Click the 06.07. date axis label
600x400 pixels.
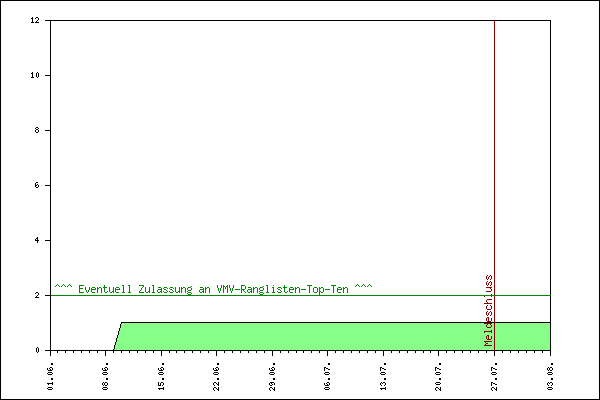pos(328,377)
